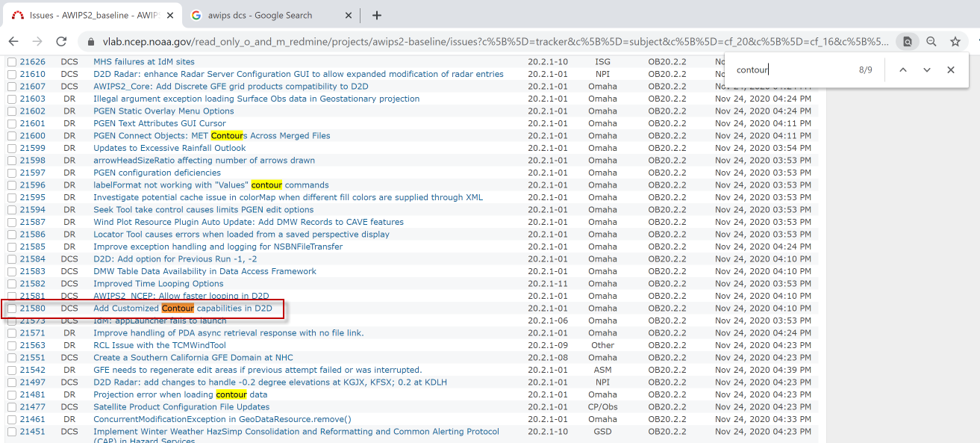The image size is (980, 443).
Task: Open 'Satellite Product Configuration File Updates' issue
Action: click(181, 407)
